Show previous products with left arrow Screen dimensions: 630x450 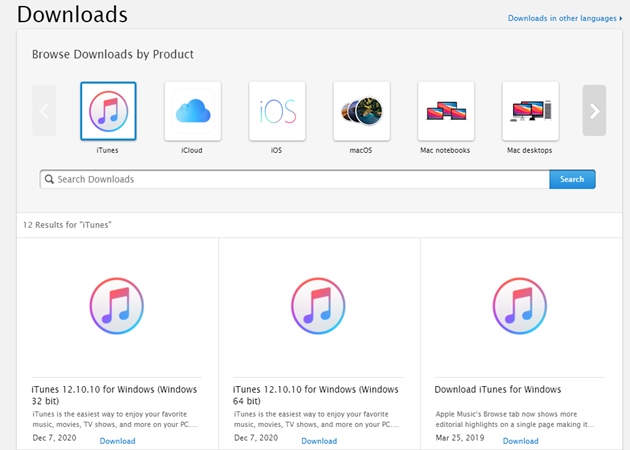point(44,110)
